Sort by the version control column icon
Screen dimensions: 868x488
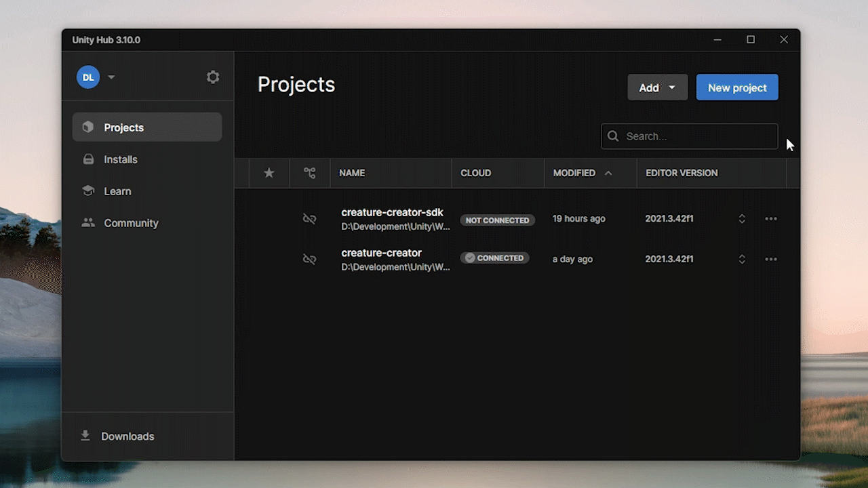point(310,173)
